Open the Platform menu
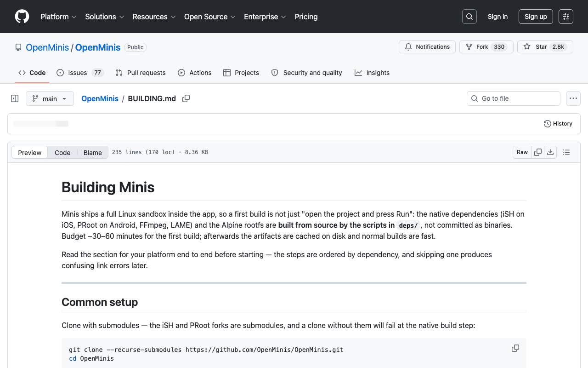The height and width of the screenshot is (368, 588). [58, 17]
